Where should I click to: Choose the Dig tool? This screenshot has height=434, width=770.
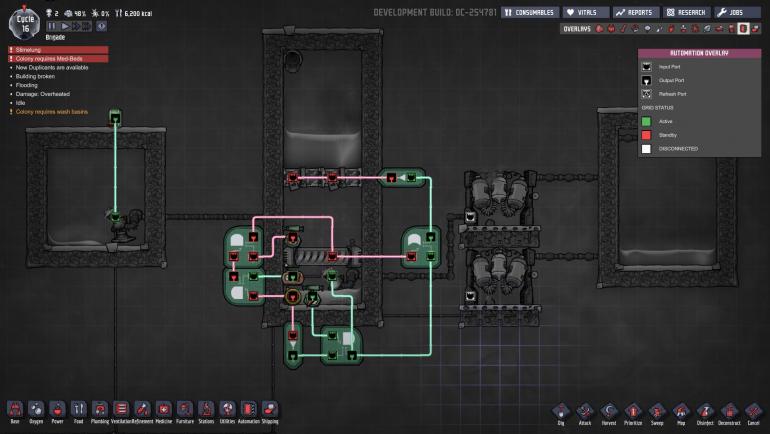coord(560,411)
